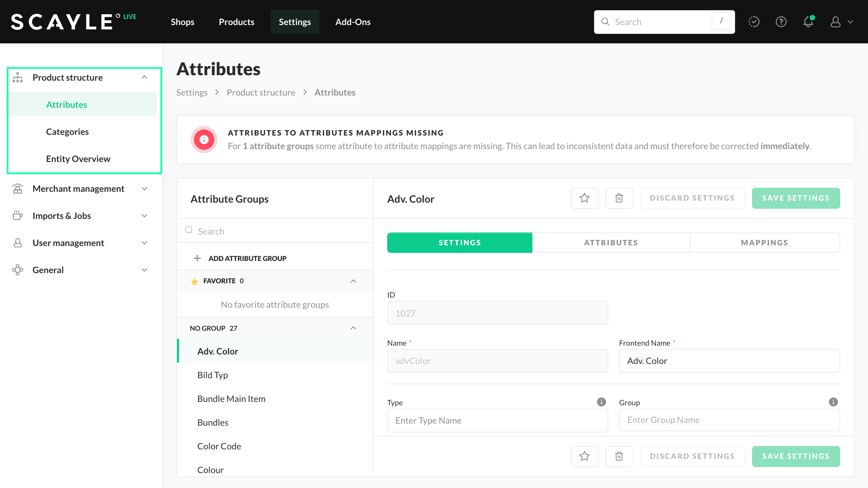This screenshot has width=868, height=488.
Task: Click the Type field info icon
Action: tap(601, 402)
